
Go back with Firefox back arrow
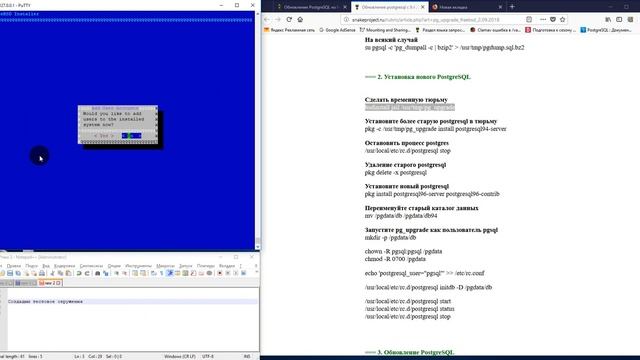point(267,19)
